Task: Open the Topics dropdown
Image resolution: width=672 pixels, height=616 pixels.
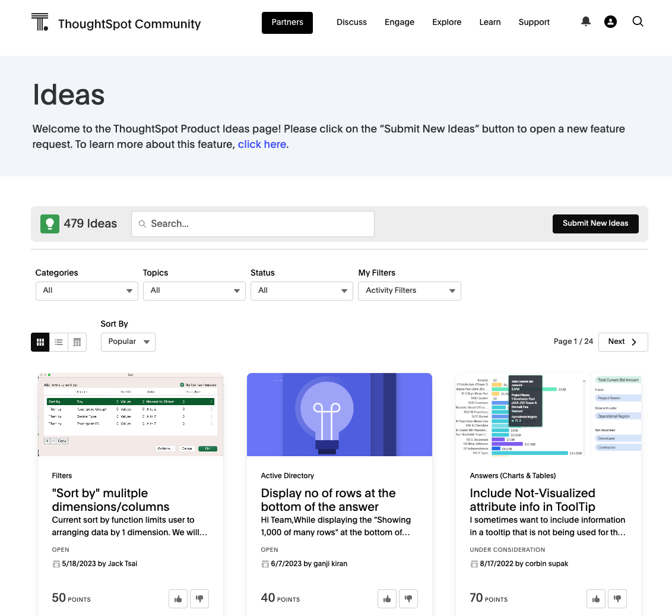Action: click(195, 291)
